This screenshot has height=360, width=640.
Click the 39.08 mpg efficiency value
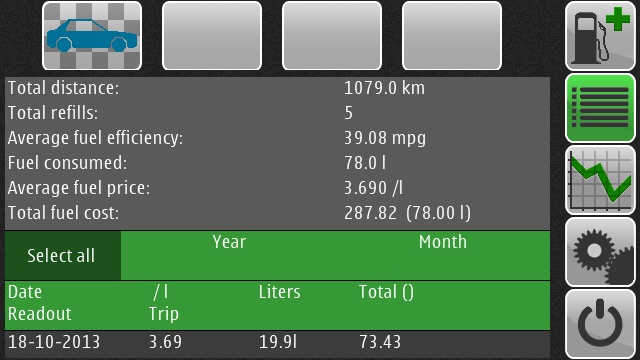(385, 138)
